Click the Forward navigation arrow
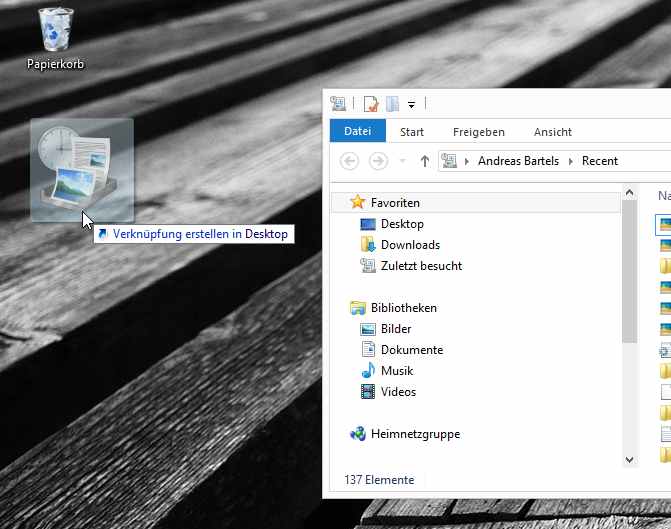This screenshot has height=529, width=671. tap(378, 161)
